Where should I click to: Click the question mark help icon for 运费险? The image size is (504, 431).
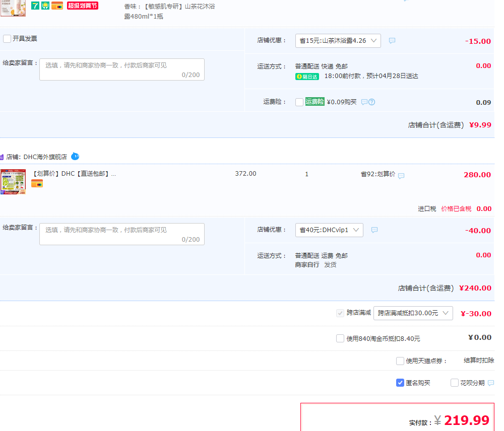pyautogui.click(x=372, y=102)
